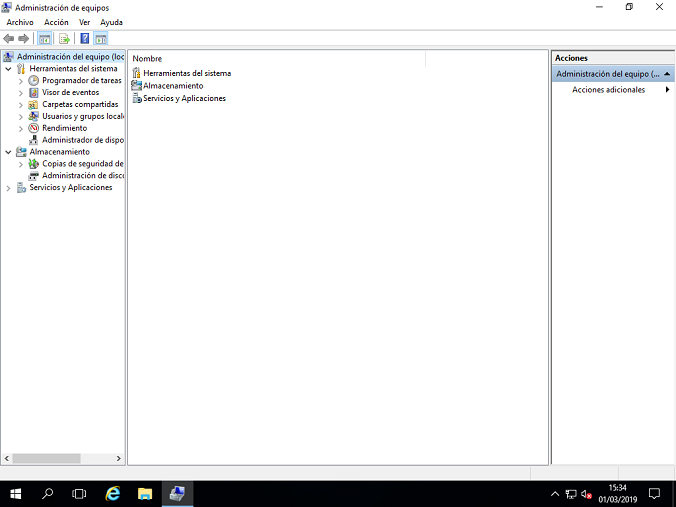Click the network tray icon
Viewport: 676px width, 507px height.
coord(571,494)
